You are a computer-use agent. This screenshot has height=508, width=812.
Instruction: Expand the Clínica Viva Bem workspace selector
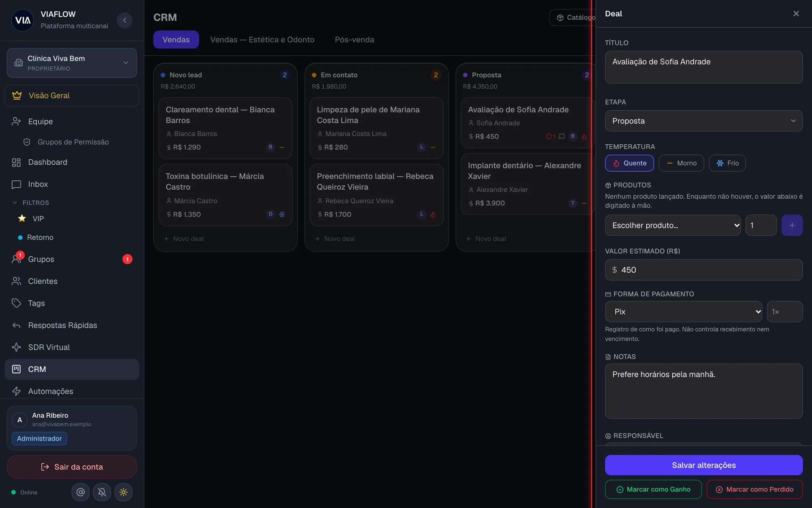72,63
